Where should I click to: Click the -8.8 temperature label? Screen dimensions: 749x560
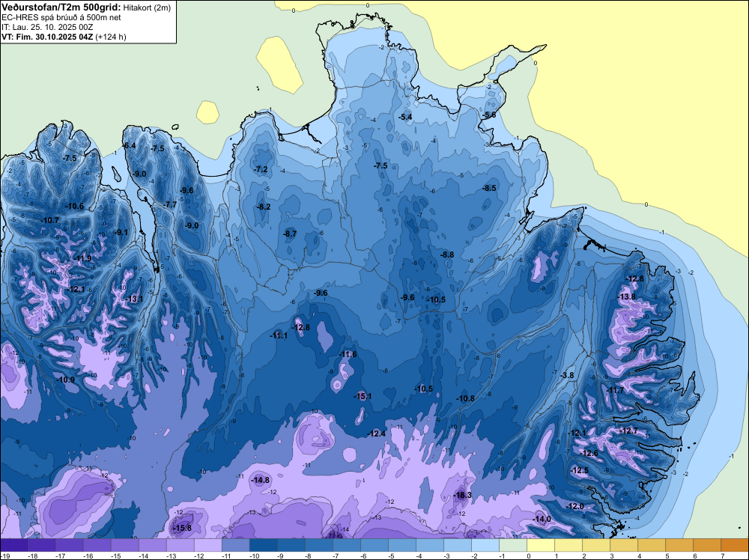[447, 255]
